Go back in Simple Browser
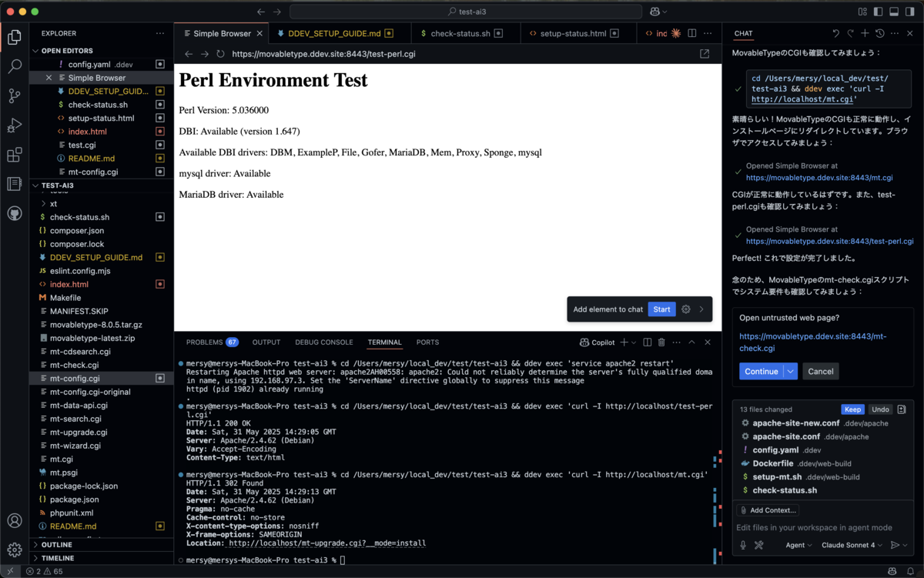This screenshot has height=578, width=924. point(187,54)
